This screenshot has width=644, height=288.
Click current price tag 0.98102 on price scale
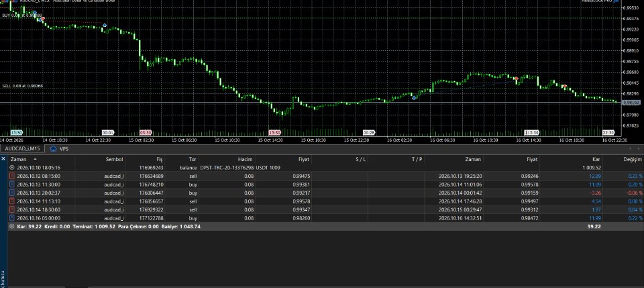click(630, 102)
